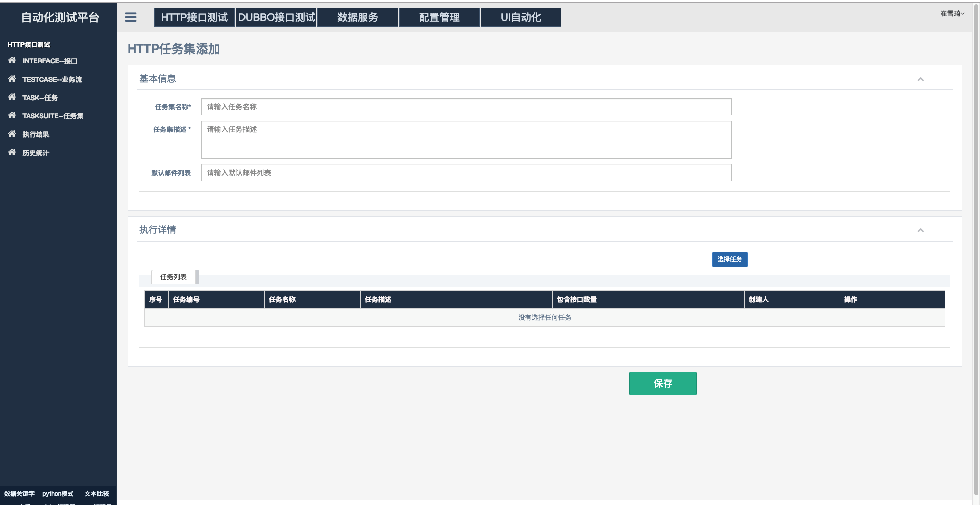Switch to DUBBO接口测试 top tab

(x=276, y=17)
